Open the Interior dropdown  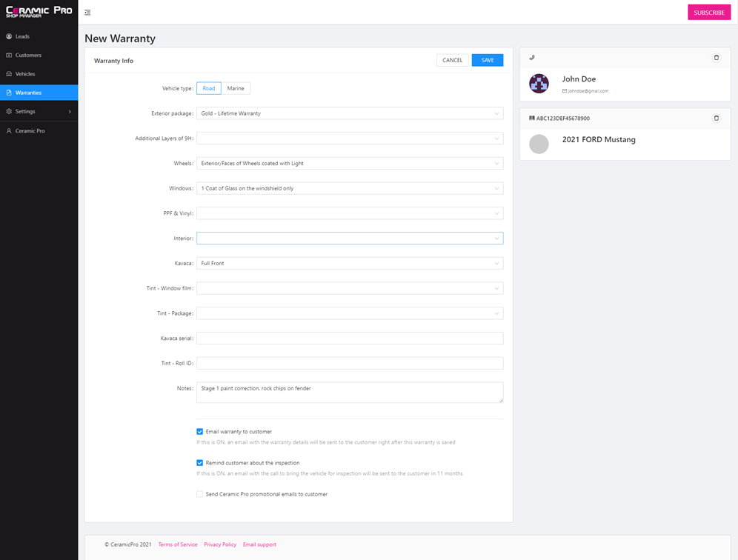[x=350, y=238]
